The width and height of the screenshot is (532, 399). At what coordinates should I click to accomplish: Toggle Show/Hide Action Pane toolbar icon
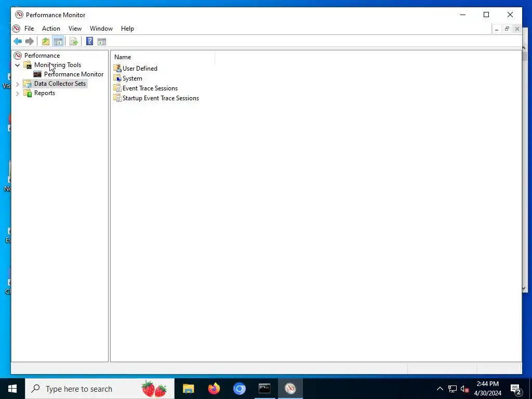102,42
